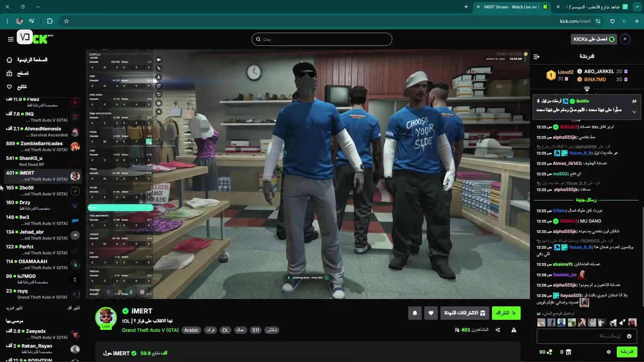This screenshot has height=362, width=644.
Task: Show fewer followed channels link
Action: tap(73, 308)
